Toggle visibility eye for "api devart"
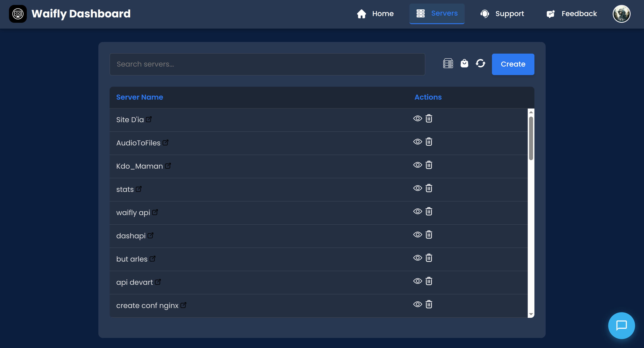Screen dimensions: 644x348 coord(417,281)
